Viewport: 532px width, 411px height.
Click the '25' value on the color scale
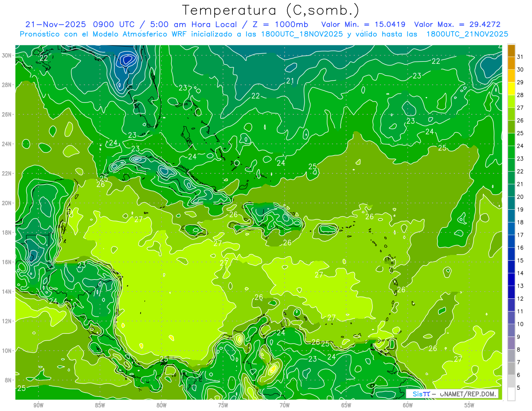[x=520, y=133]
